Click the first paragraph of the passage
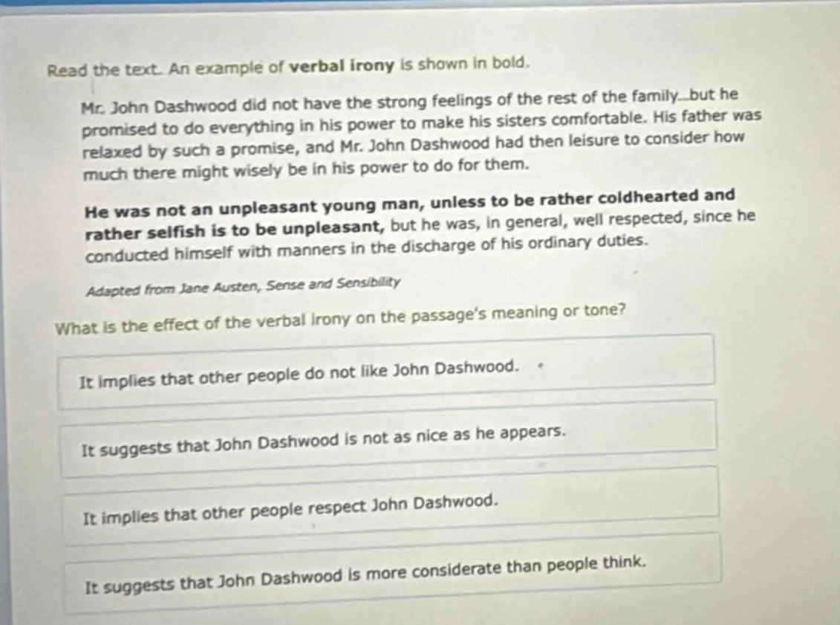840x625 pixels. coord(408,135)
